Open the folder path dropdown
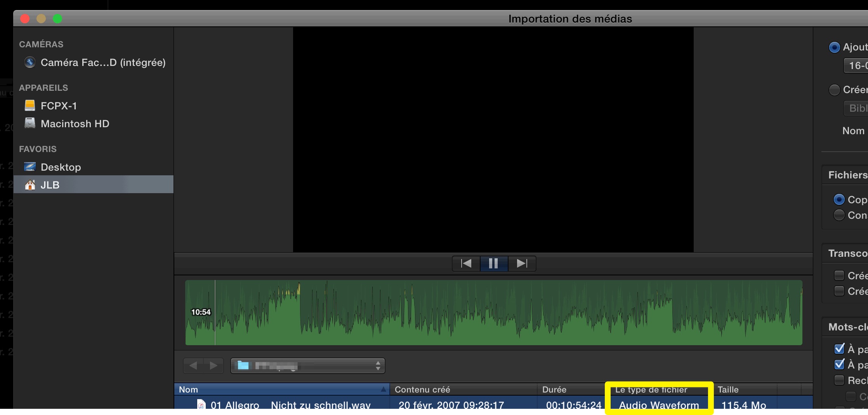The width and height of the screenshot is (868, 415). pos(307,366)
